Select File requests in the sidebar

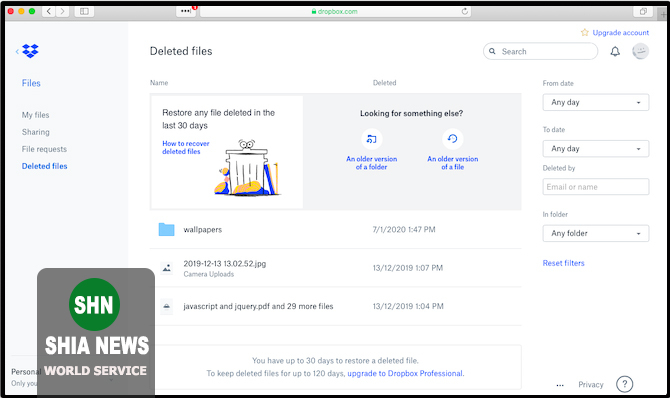click(44, 149)
